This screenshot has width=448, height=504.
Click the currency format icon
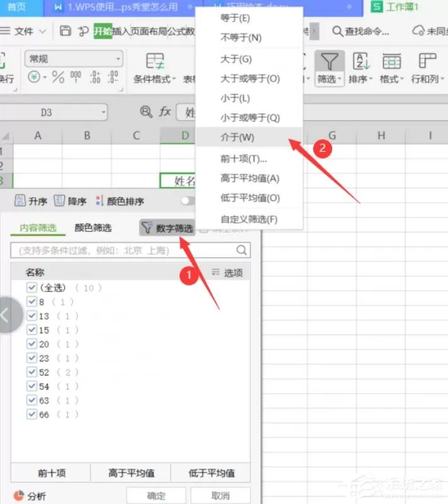tap(34, 77)
